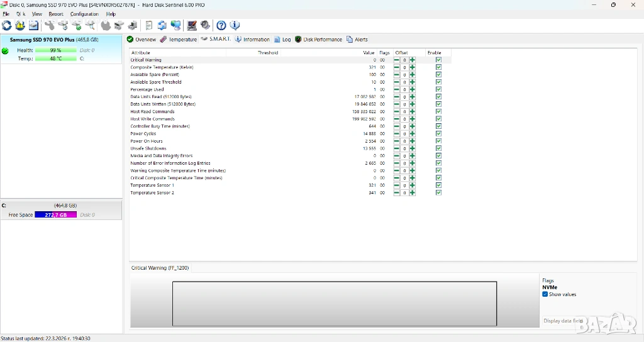Screen dimensions: 644x342
Task: Disable the Composite Temperature attribute checkbox
Action: pyautogui.click(x=438, y=67)
